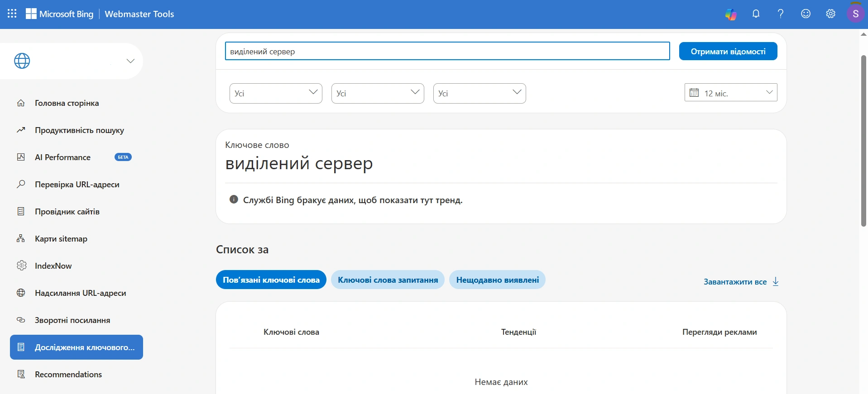Screen dimensions: 868x394
Task: Click the sitemap tree icon
Action: coord(21,238)
